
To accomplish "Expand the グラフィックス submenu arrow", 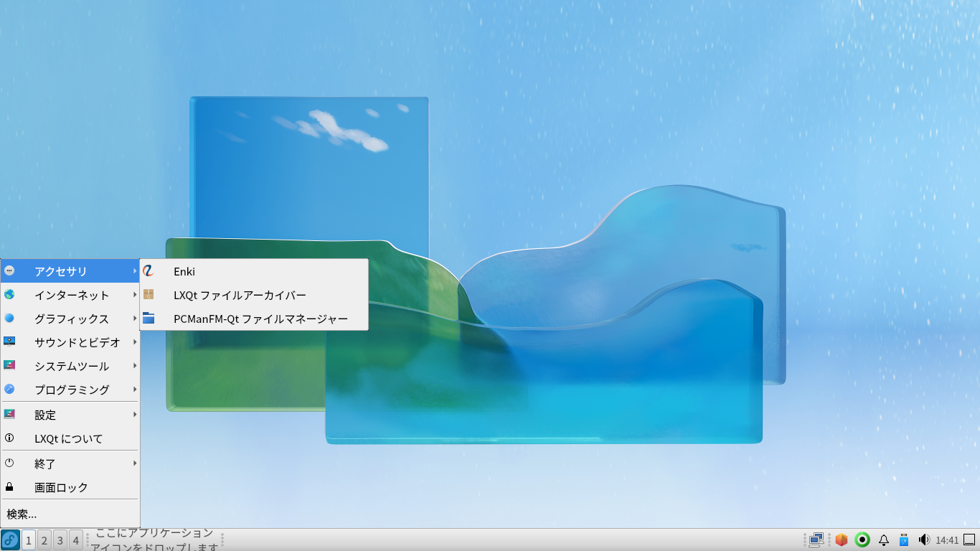I will (x=135, y=318).
